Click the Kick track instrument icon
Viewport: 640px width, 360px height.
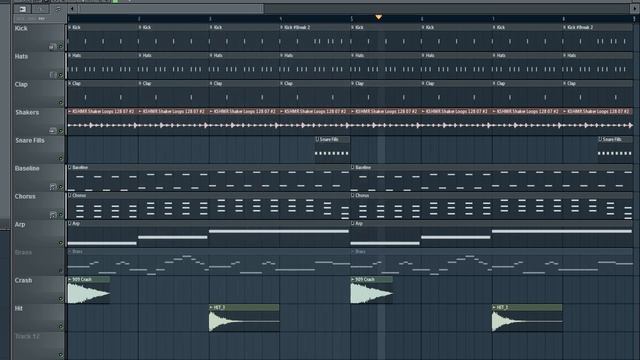pos(52,47)
